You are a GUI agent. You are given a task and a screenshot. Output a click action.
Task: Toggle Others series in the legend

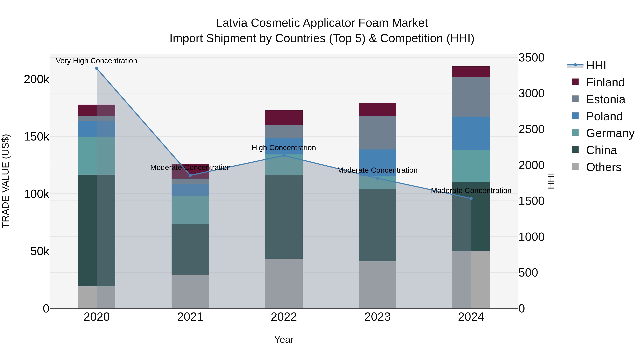click(x=596, y=167)
